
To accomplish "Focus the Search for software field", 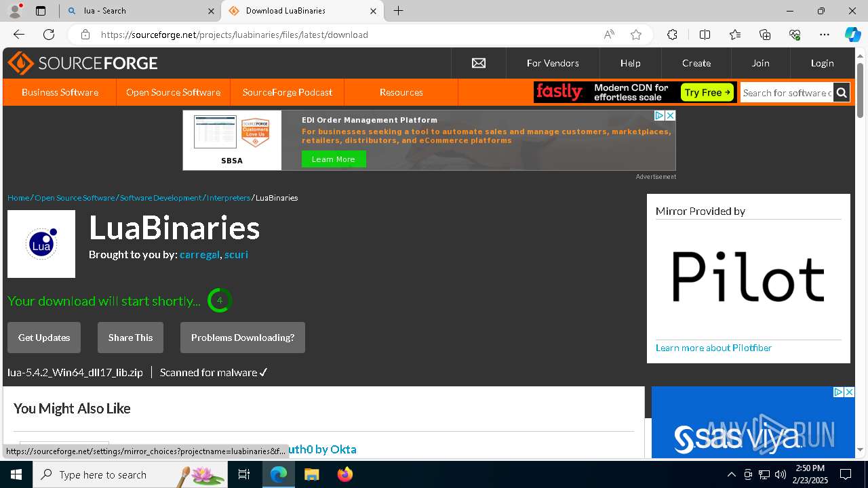I will click(787, 93).
